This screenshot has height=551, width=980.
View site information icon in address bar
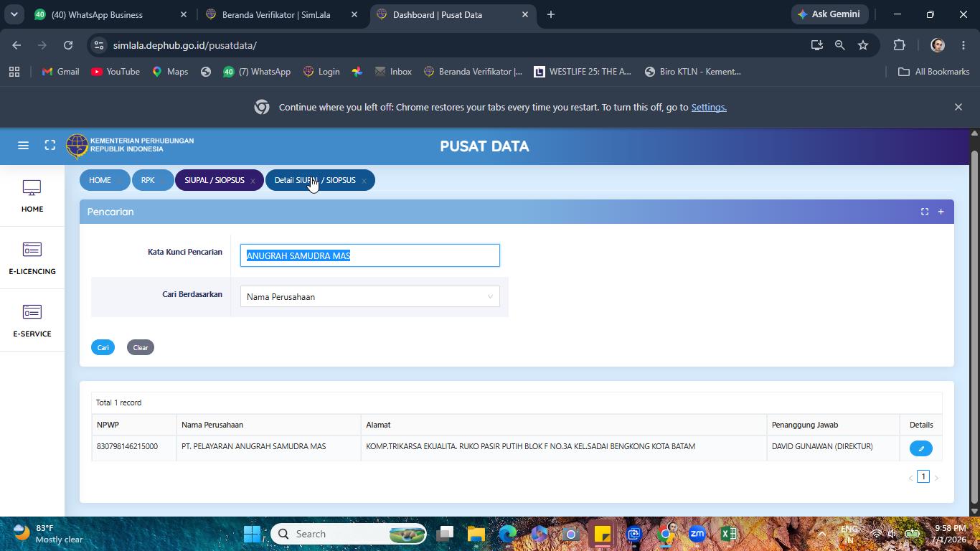tap(99, 45)
